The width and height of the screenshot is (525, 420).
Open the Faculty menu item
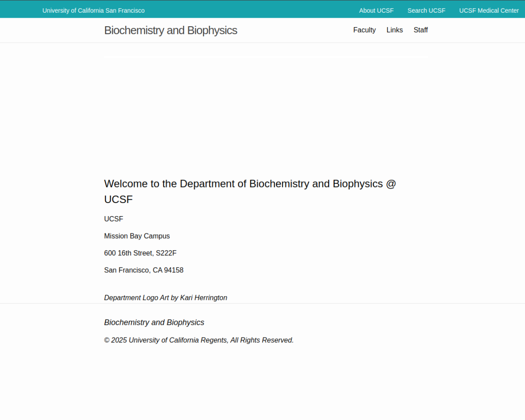point(364,30)
